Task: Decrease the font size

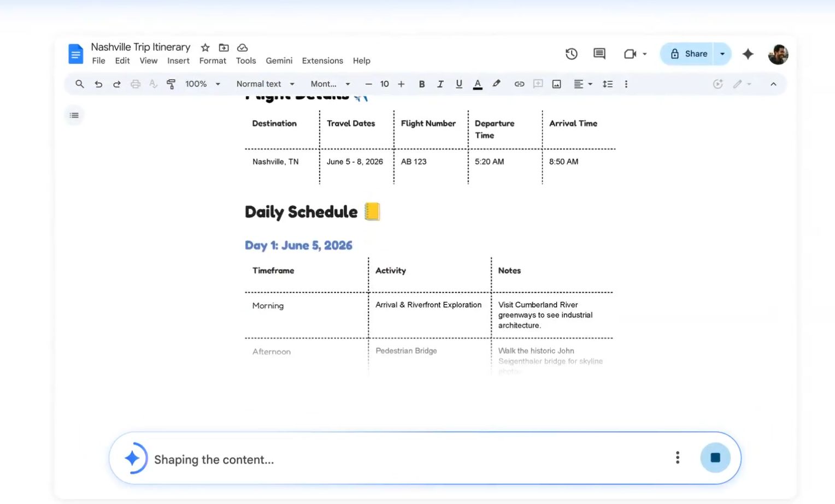Action: point(368,84)
